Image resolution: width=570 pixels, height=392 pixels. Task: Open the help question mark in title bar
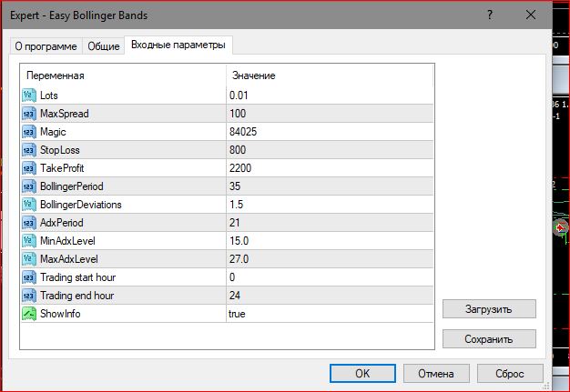tap(490, 15)
